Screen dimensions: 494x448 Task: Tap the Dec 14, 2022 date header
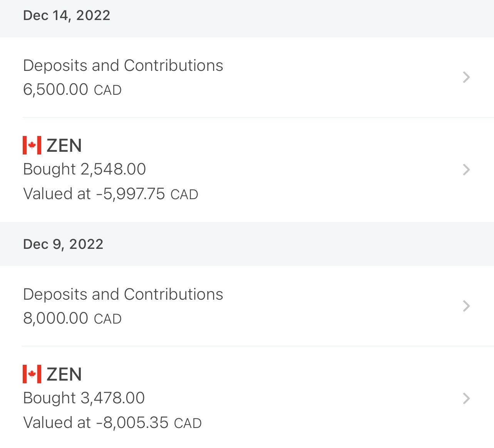(x=67, y=15)
